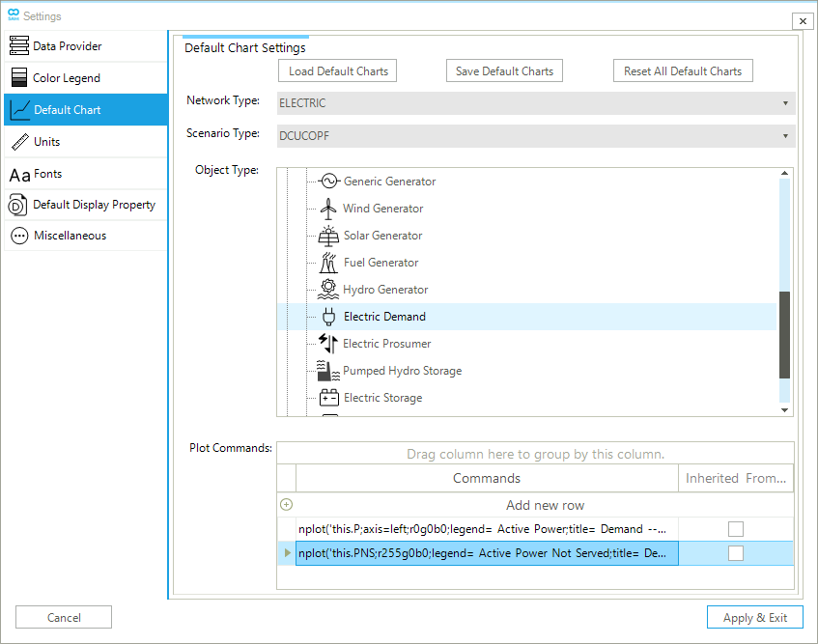Screen dimensions: 818x644
Task: Click the Solar Generator panel icon
Action: tap(328, 236)
